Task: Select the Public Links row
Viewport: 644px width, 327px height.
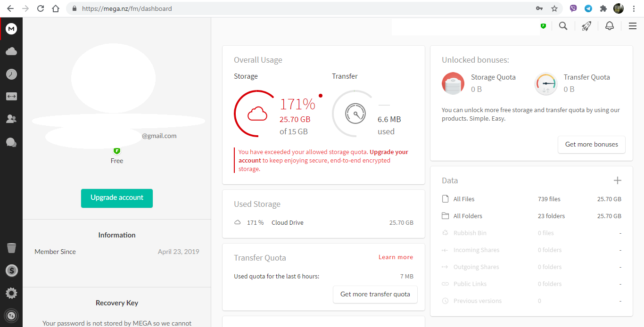Action: (x=531, y=284)
